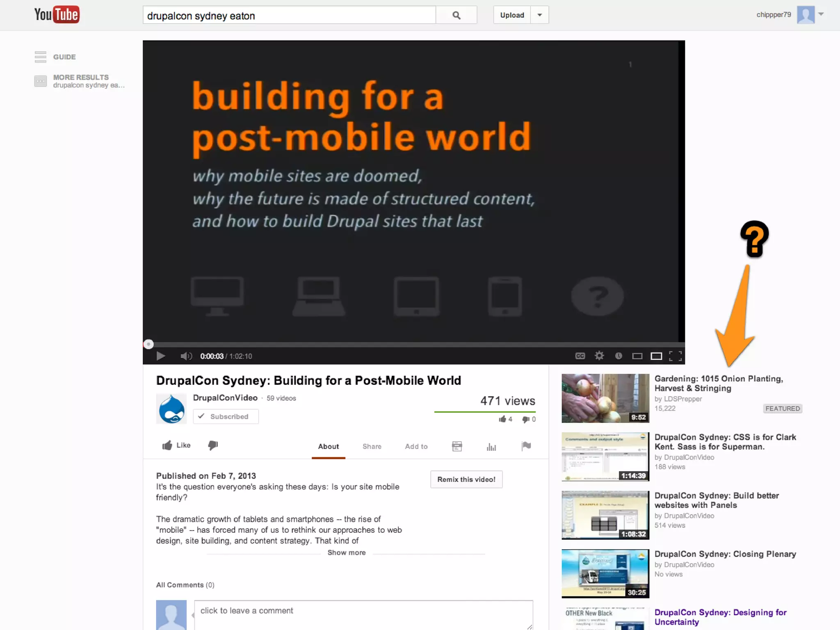Open Designing for Uncertainty title
This screenshot has height=630, width=840.
[720, 617]
